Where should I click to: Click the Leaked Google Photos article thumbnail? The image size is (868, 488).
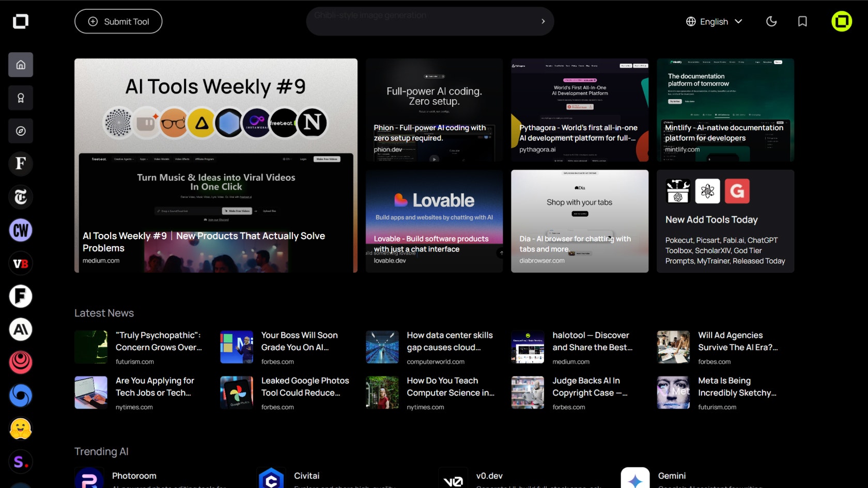(x=237, y=392)
